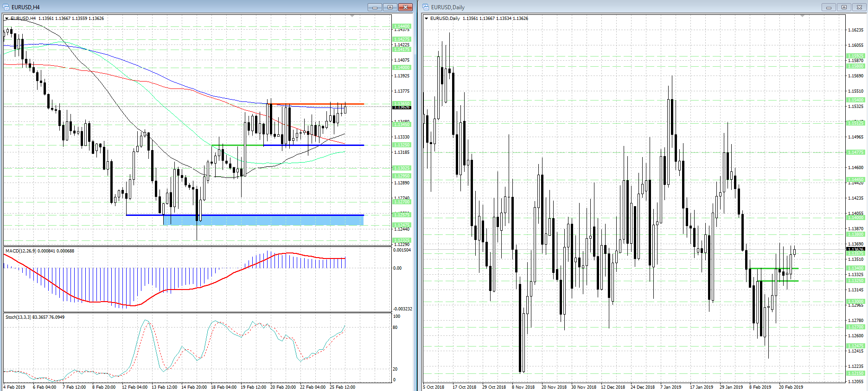Close the EURUSD,H4 chart window
Screen dimensions: 868x391
tap(405, 7)
